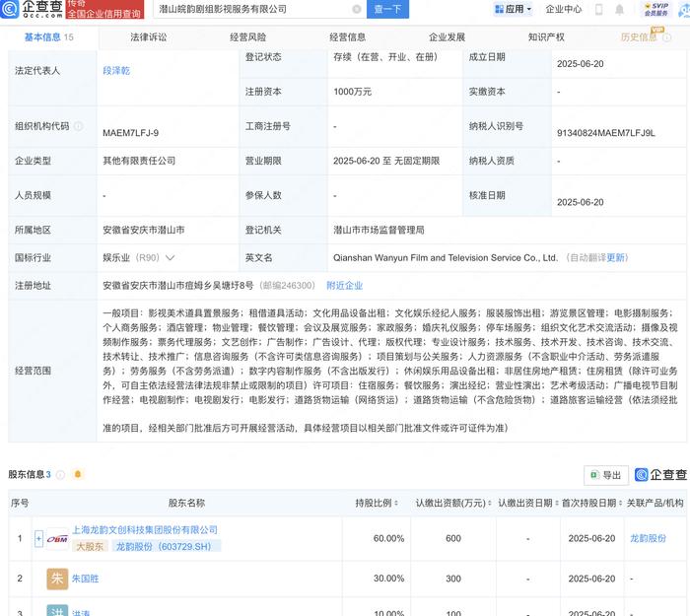Open 企业中心 in the top bar
Screen dimensions: 690x616
[563, 9]
